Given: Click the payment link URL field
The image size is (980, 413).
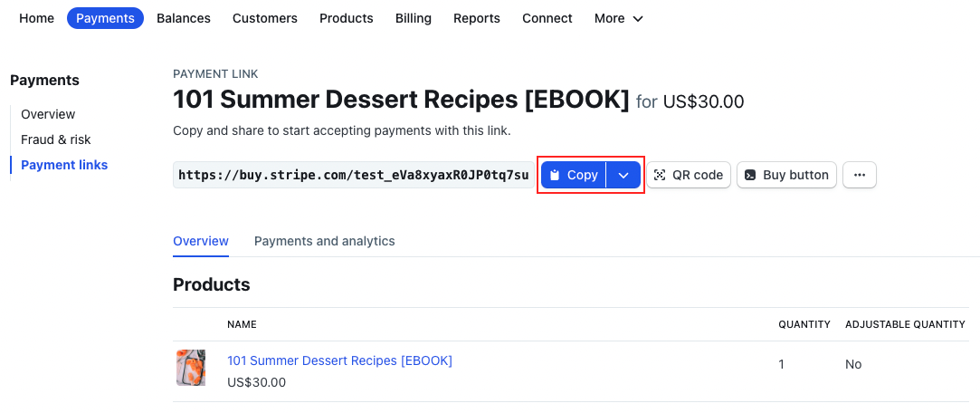Looking at the screenshot, I should [353, 175].
